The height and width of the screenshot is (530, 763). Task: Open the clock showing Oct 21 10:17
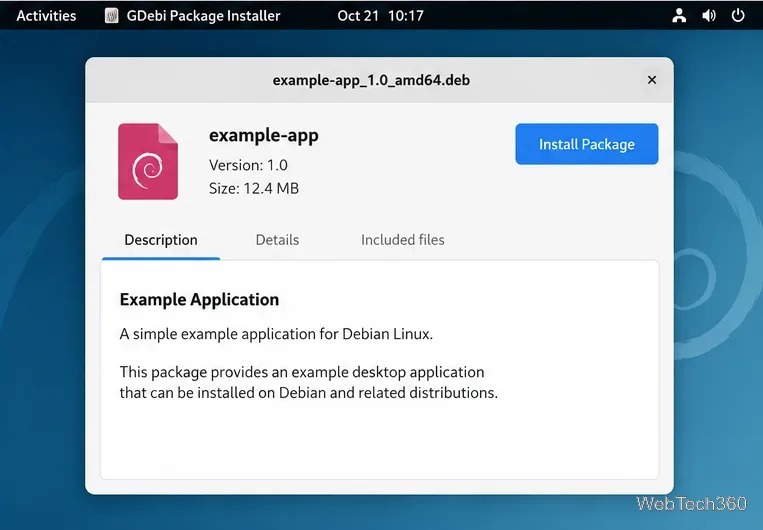380,16
